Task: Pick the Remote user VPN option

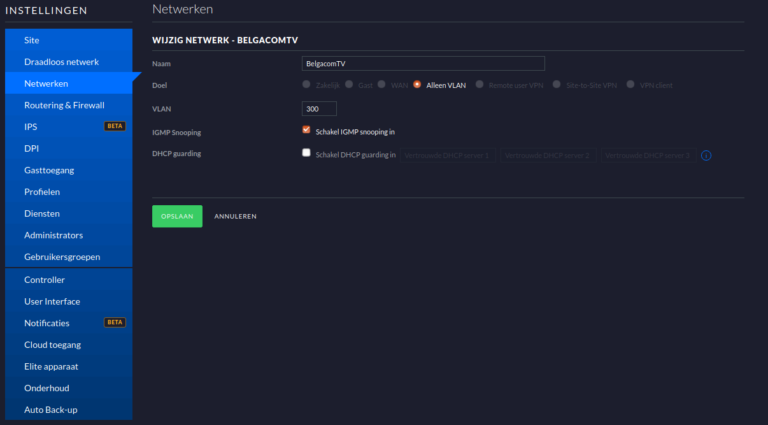Action: [481, 85]
